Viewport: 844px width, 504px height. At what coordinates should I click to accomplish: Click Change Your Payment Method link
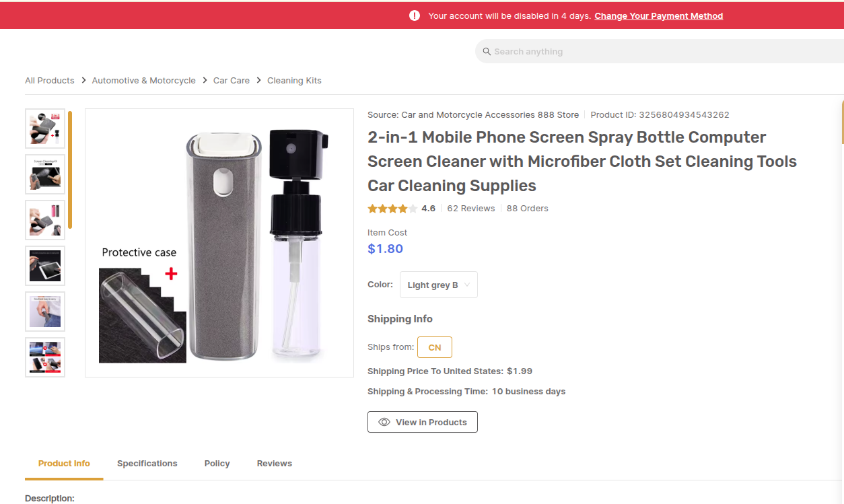[x=658, y=15]
